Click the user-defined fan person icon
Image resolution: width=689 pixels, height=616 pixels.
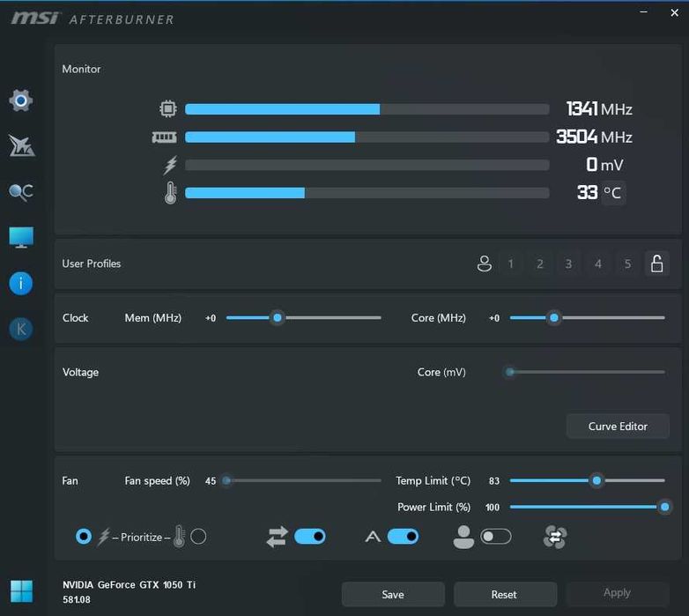(x=463, y=537)
